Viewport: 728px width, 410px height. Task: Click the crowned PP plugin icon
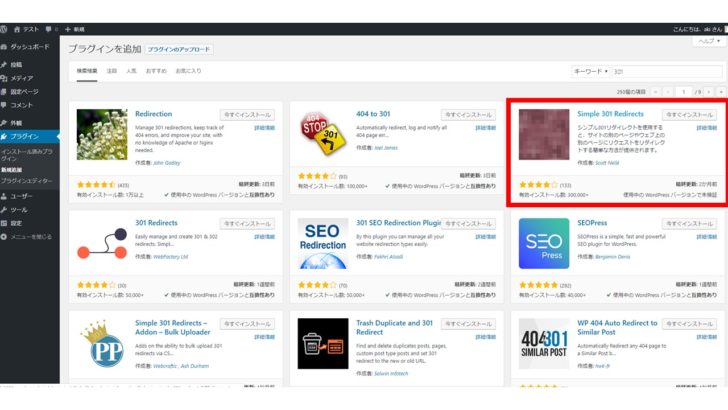[102, 344]
